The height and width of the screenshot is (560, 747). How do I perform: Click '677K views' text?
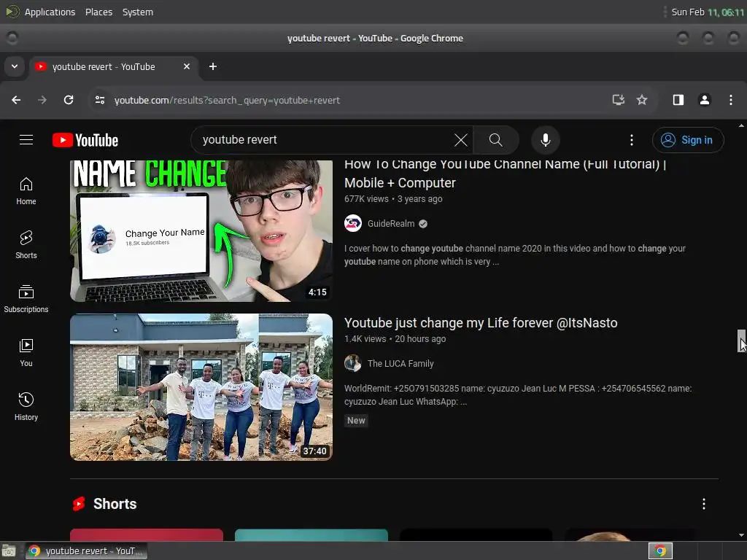click(366, 199)
